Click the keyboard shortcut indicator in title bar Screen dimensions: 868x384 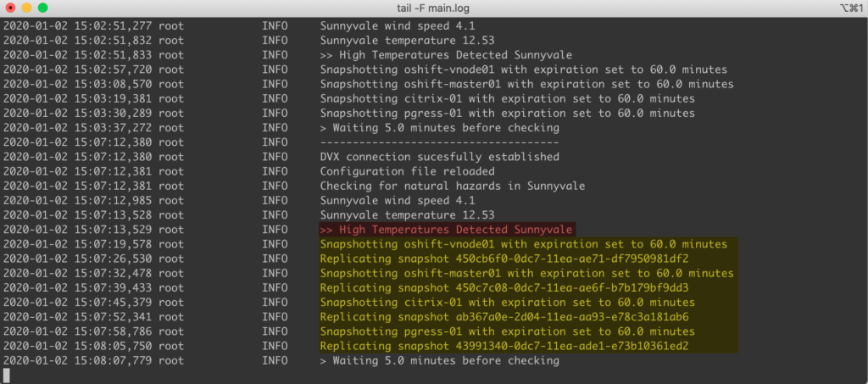coord(851,8)
